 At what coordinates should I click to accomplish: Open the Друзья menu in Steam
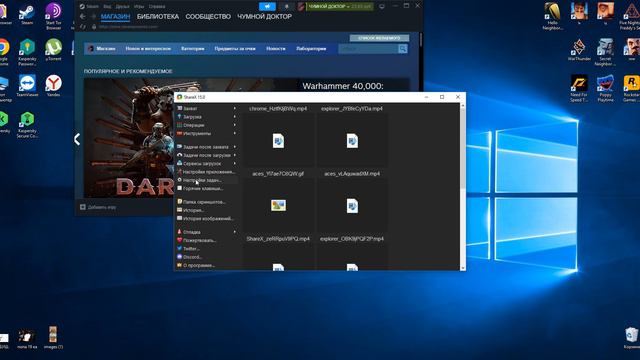(x=122, y=7)
